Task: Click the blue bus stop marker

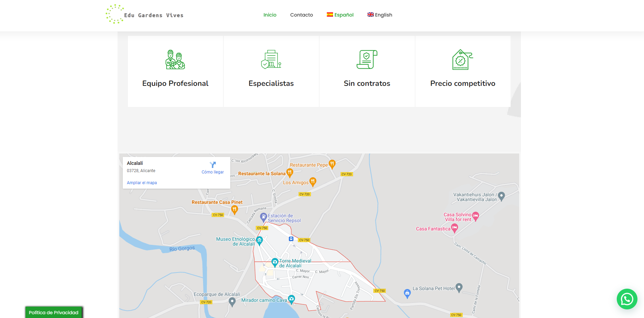Action: (x=291, y=239)
